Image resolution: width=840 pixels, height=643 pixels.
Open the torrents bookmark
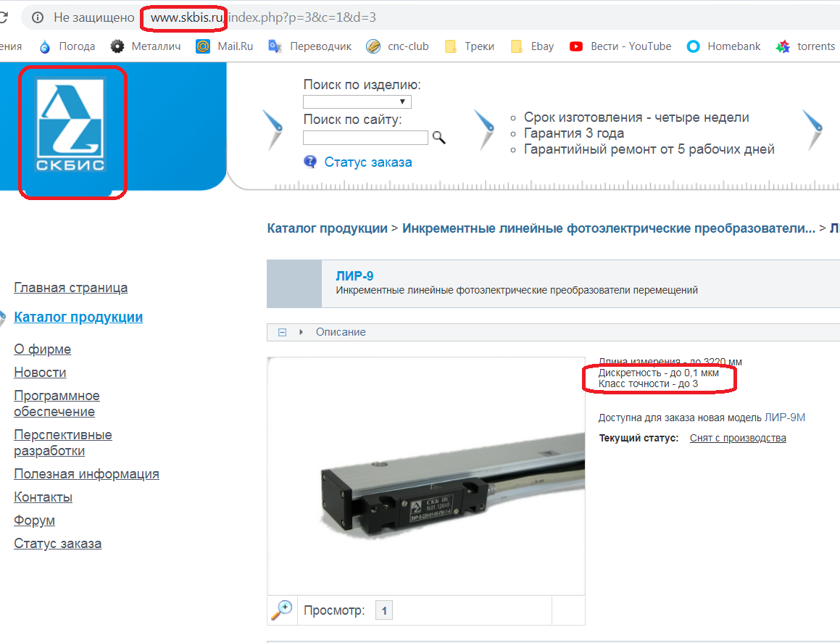(x=805, y=46)
